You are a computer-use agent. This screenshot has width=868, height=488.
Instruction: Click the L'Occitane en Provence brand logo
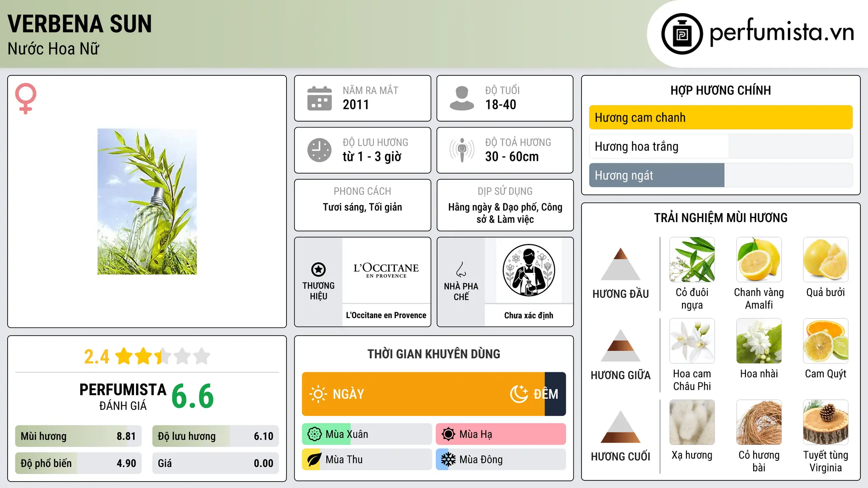pyautogui.click(x=386, y=270)
